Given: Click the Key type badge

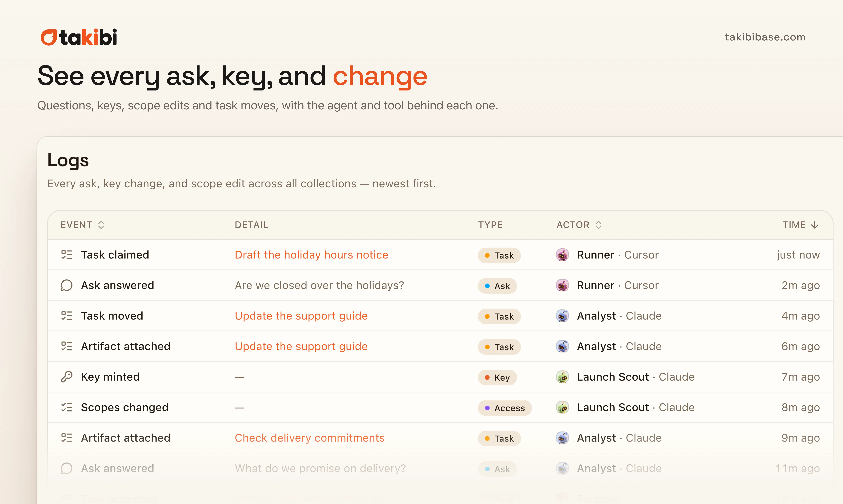Looking at the screenshot, I should (x=497, y=378).
